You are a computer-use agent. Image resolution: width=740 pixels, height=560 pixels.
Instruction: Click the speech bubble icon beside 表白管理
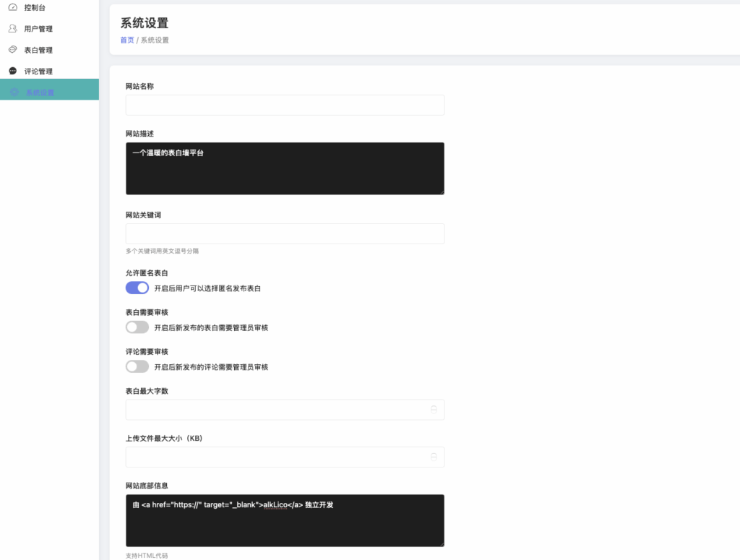13,49
